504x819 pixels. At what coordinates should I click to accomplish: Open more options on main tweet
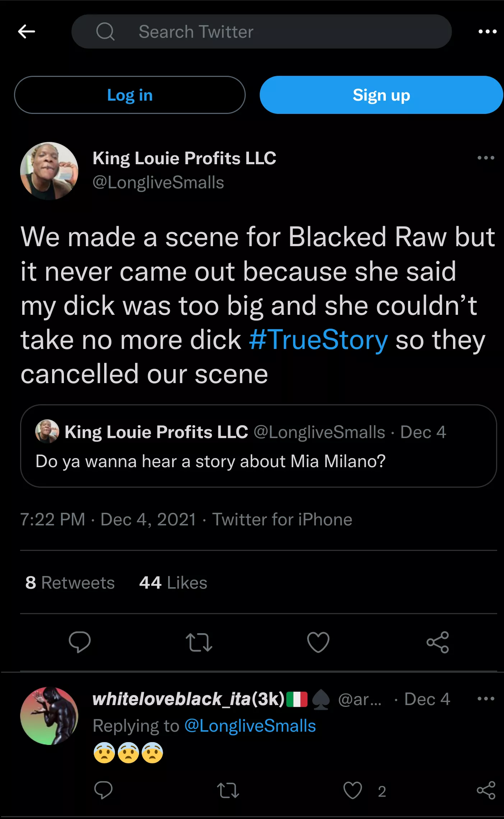486,158
